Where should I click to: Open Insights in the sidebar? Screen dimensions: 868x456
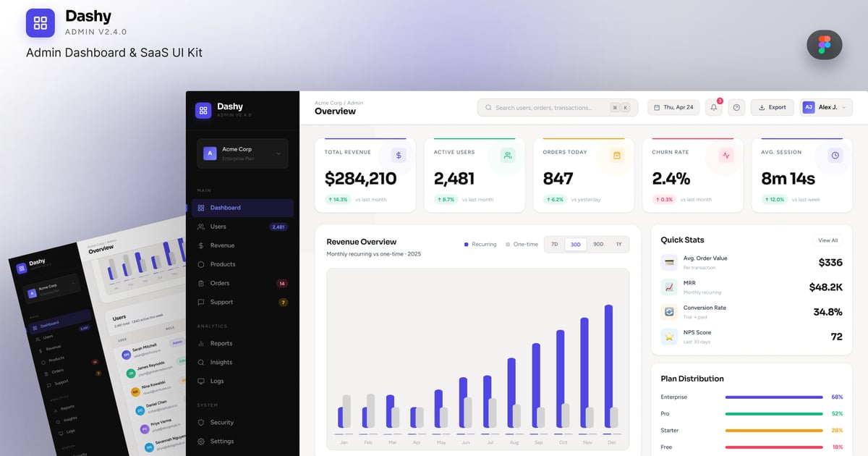pos(242,362)
